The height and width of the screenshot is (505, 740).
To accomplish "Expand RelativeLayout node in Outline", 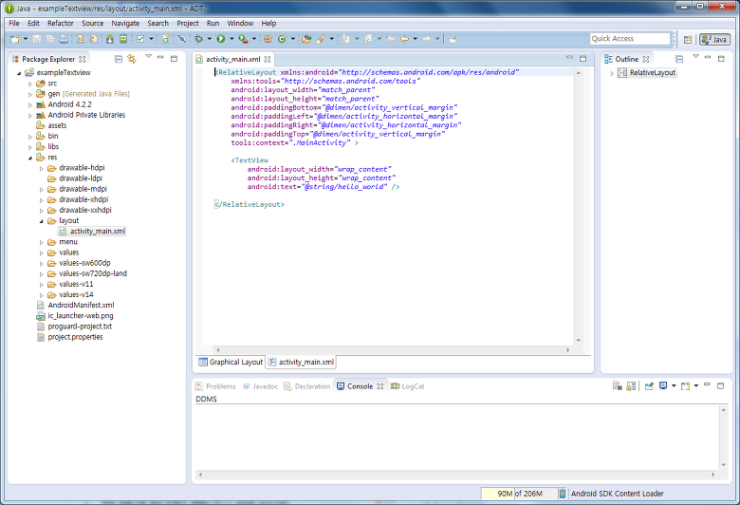I will [x=612, y=73].
